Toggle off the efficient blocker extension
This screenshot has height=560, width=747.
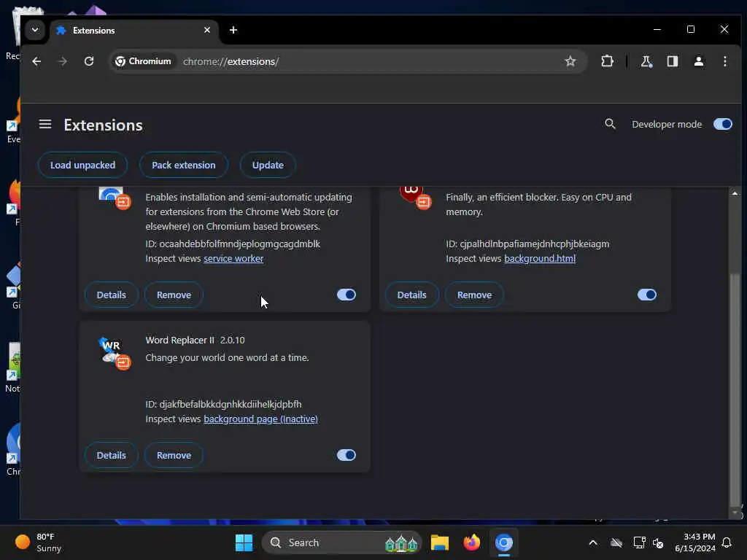[647, 295]
